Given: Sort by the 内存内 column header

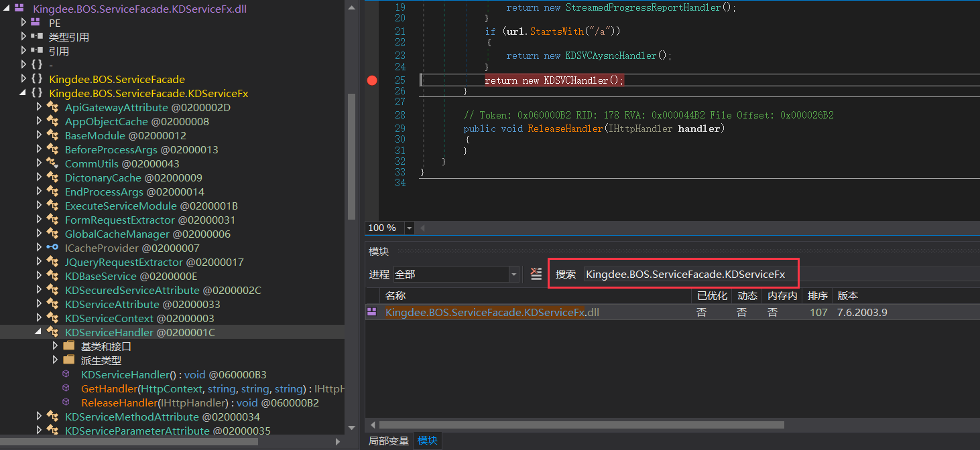Looking at the screenshot, I should [782, 295].
